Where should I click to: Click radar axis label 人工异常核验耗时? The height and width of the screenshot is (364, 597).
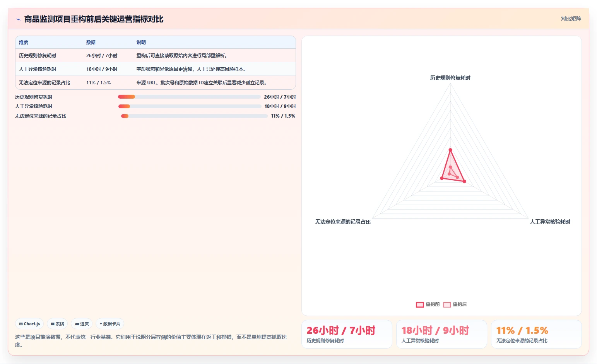550,222
